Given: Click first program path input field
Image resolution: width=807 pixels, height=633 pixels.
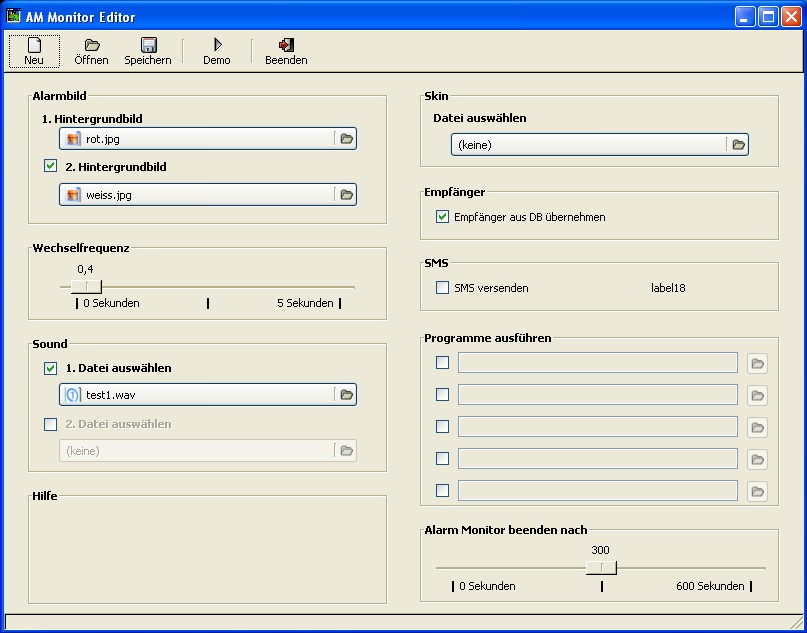Looking at the screenshot, I should point(598,363).
